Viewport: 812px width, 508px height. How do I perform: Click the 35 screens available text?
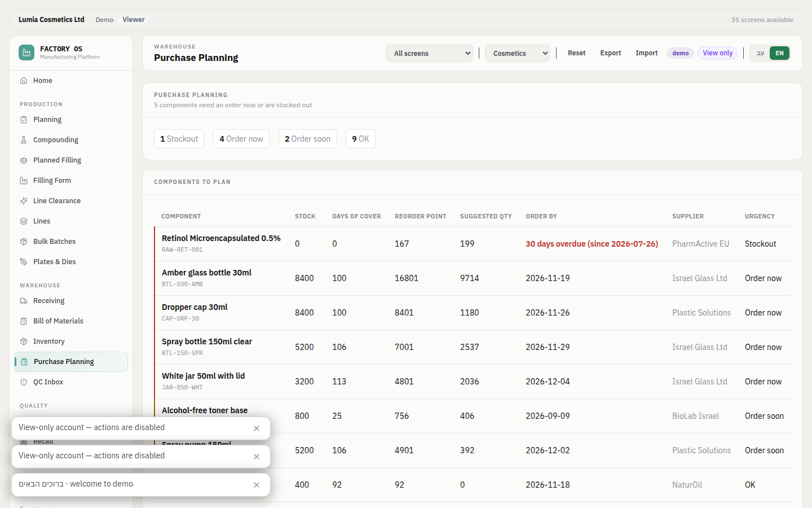click(762, 20)
